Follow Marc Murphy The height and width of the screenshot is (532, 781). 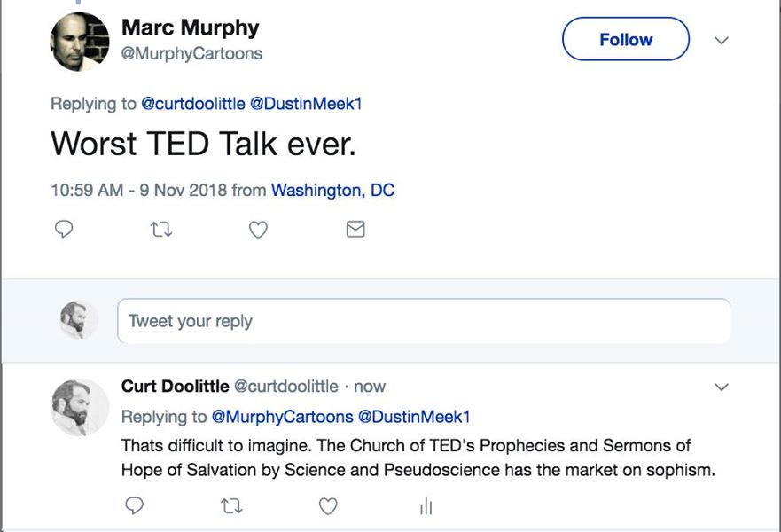click(625, 40)
